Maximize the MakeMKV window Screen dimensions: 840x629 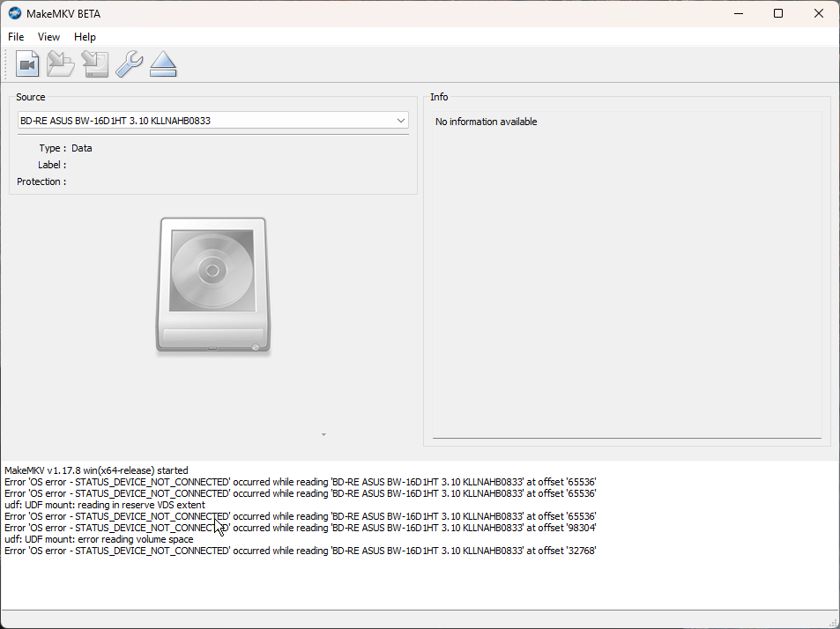point(778,13)
